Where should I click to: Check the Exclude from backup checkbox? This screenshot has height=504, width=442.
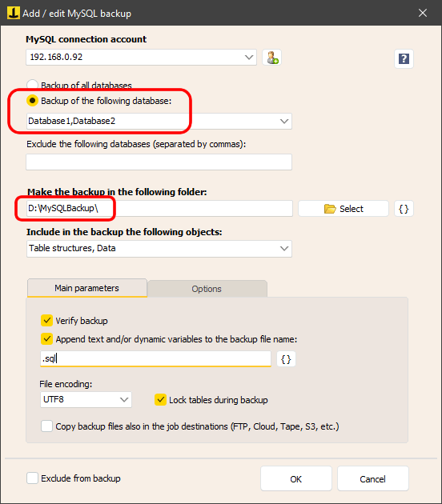pos(32,478)
